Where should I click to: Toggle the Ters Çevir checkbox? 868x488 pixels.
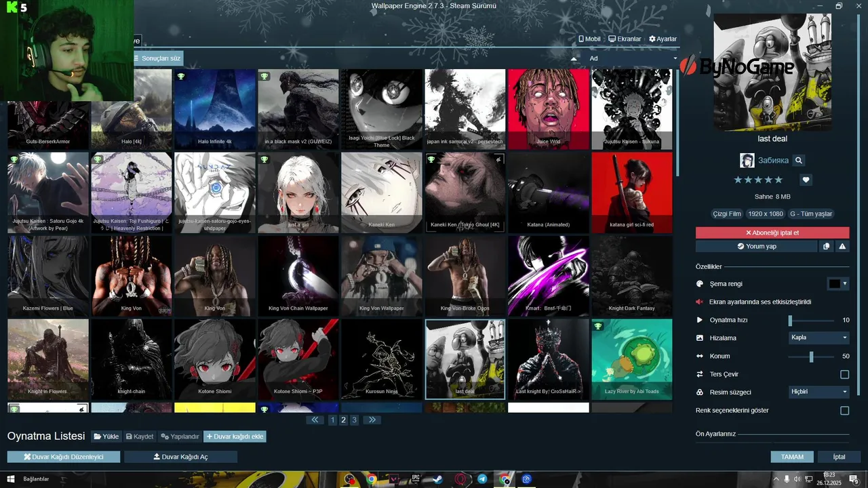click(844, 374)
